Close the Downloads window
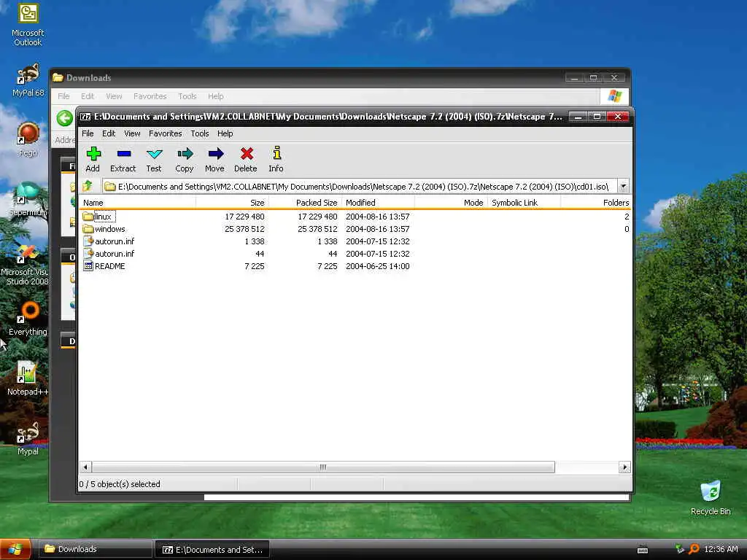Image resolution: width=747 pixels, height=560 pixels. 614,77
